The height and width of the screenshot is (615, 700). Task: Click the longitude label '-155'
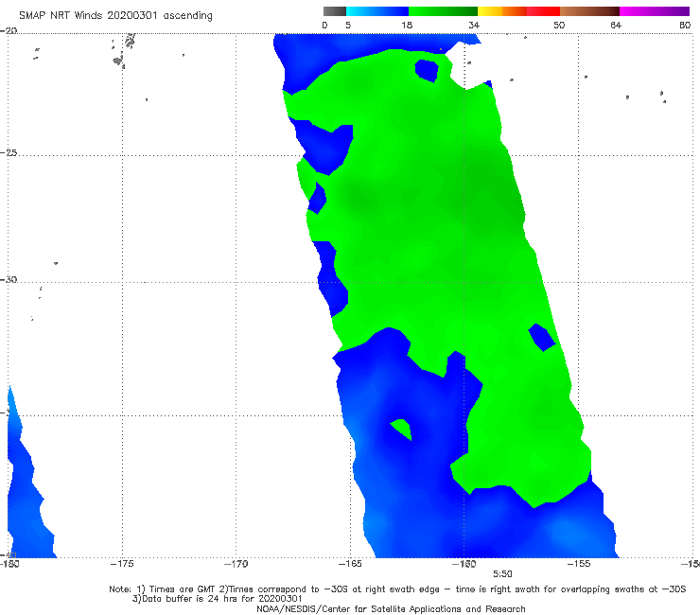pyautogui.click(x=579, y=564)
